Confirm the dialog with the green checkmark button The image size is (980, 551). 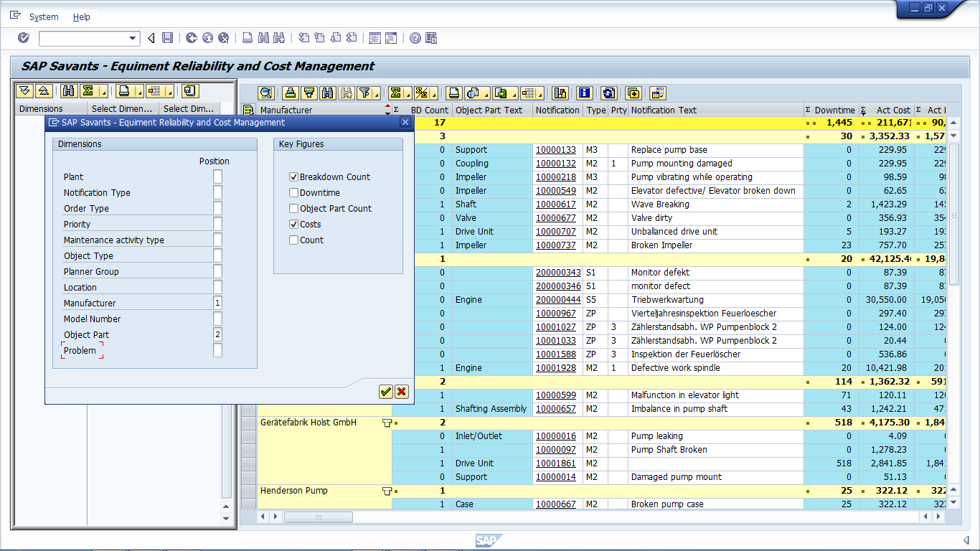pyautogui.click(x=386, y=391)
